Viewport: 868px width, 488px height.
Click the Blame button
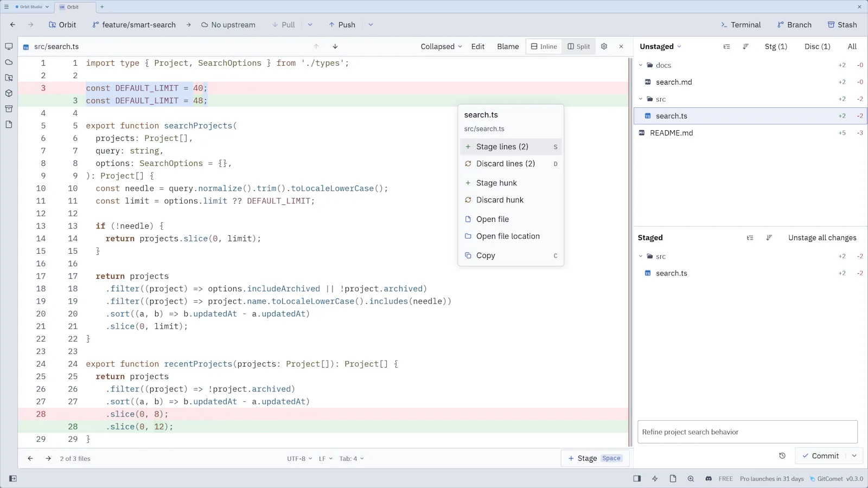coord(508,47)
